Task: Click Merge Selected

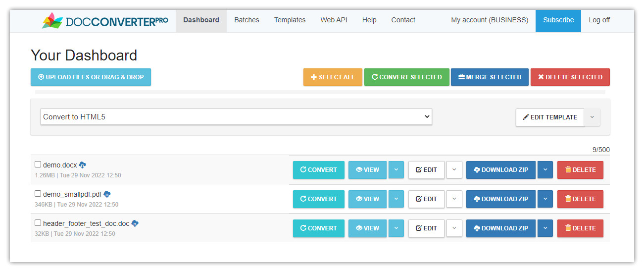Action: pos(490,77)
